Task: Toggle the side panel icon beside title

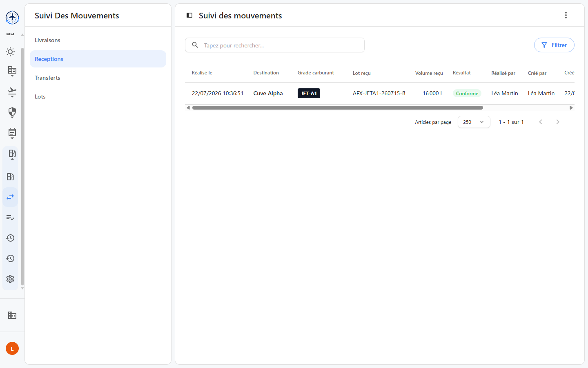Action: pos(189,15)
